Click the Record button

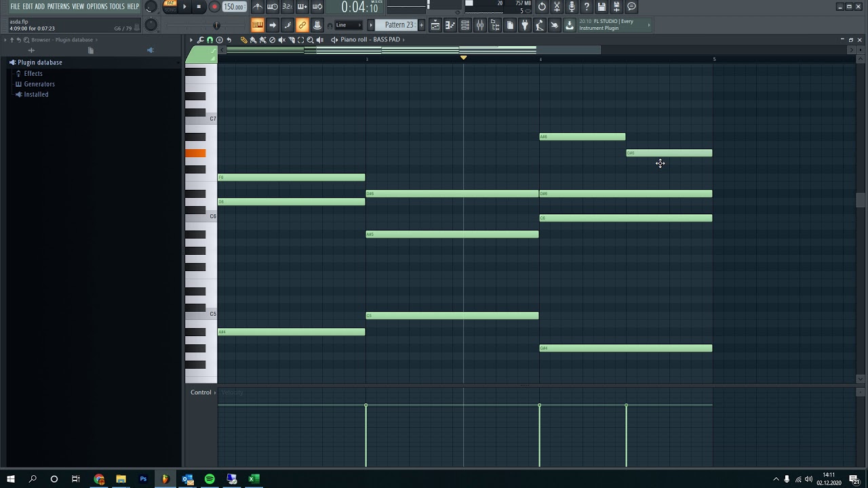(214, 7)
